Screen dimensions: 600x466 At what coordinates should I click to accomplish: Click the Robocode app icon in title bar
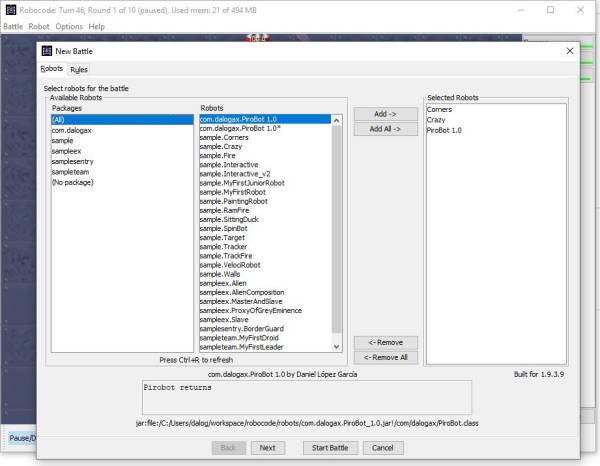[10, 9]
